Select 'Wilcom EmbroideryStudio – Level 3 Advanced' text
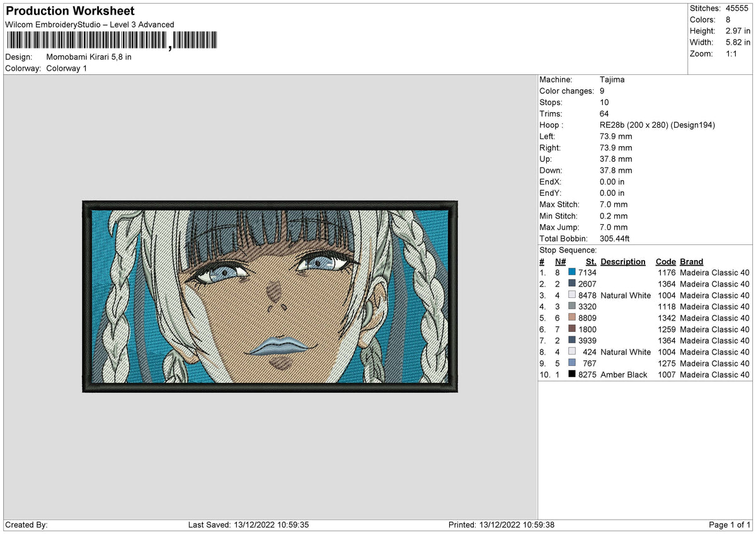Screen dimensions: 756x534 coord(89,25)
